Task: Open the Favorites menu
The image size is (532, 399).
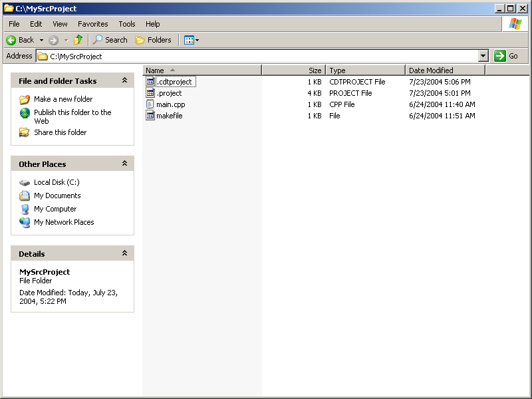Action: [92, 24]
